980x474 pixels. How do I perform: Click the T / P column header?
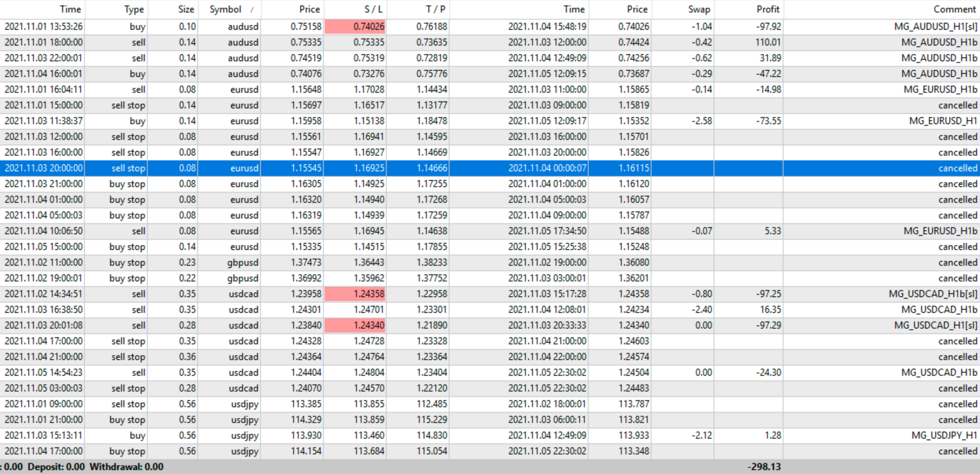(435, 9)
